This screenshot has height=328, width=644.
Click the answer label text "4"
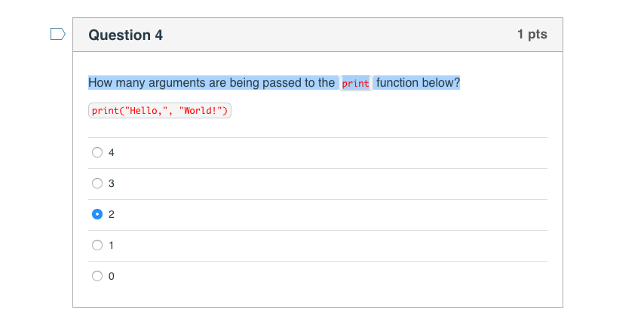point(112,153)
